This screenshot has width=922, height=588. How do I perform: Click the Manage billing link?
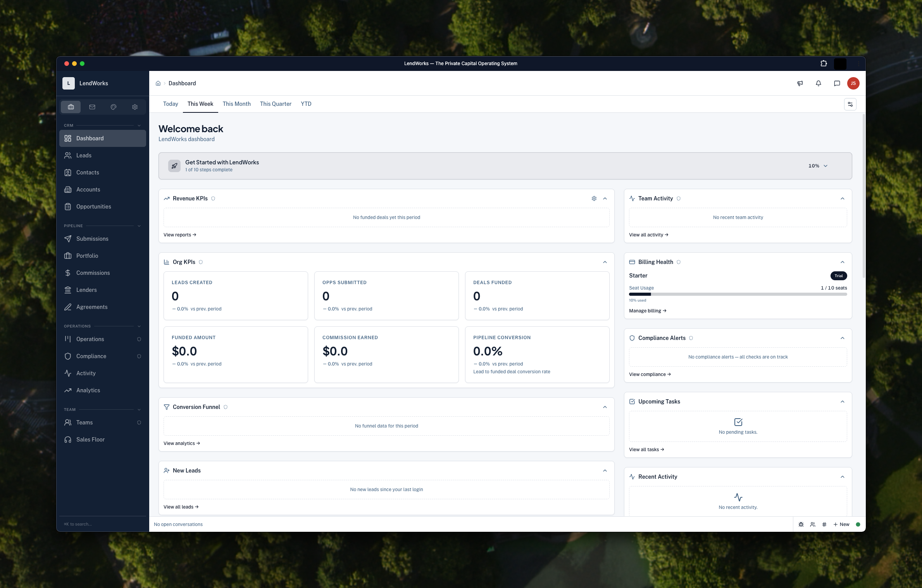648,311
